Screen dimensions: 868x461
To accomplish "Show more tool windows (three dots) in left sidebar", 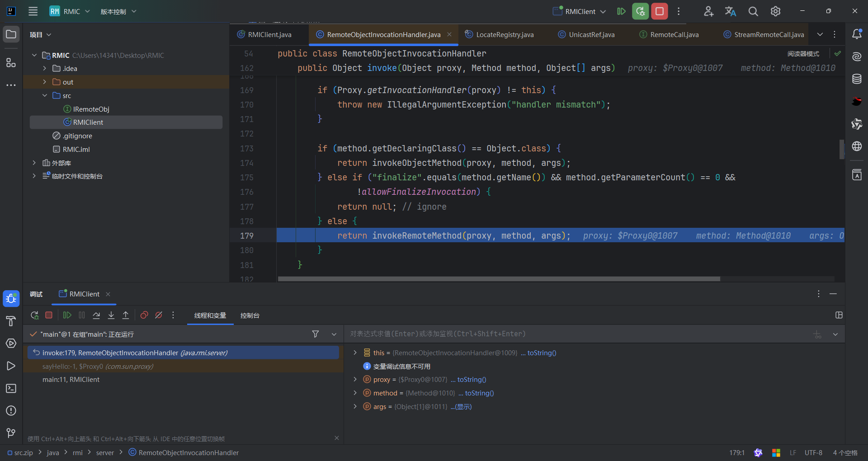I will [11, 85].
